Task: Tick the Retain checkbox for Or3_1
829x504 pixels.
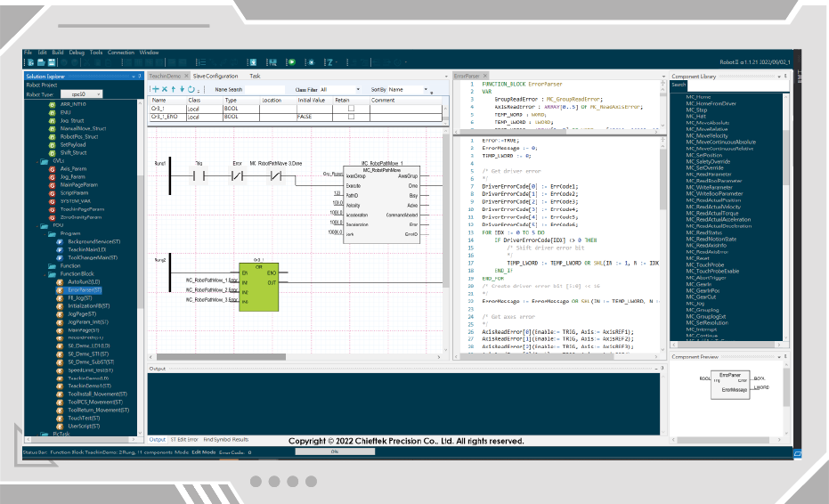Action: [351, 108]
